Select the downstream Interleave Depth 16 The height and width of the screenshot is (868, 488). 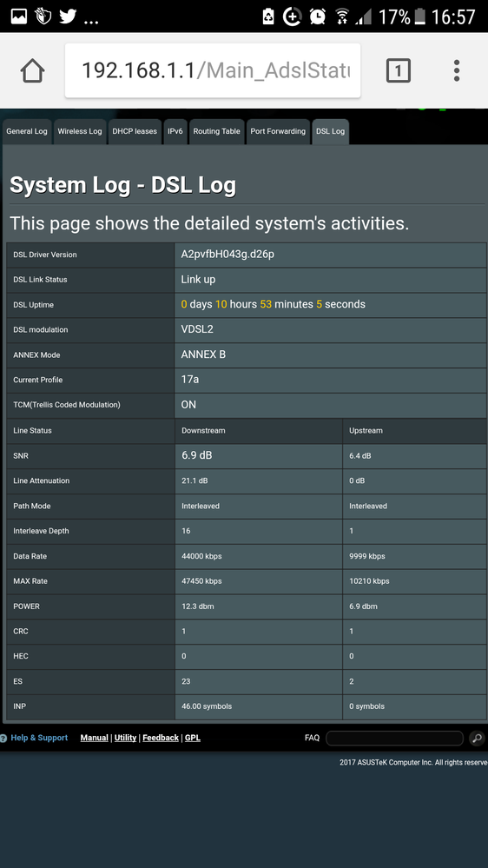click(x=186, y=531)
